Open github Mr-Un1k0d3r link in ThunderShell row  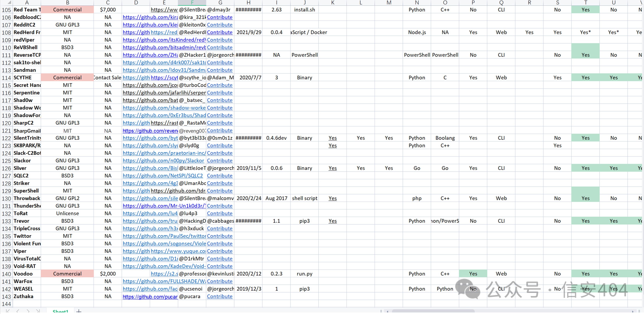coord(164,206)
